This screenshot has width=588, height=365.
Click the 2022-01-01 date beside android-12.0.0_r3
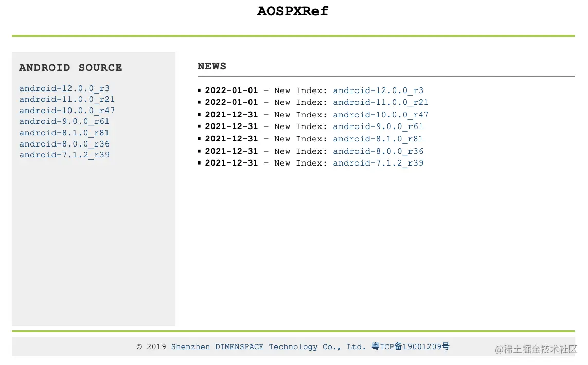click(x=231, y=90)
